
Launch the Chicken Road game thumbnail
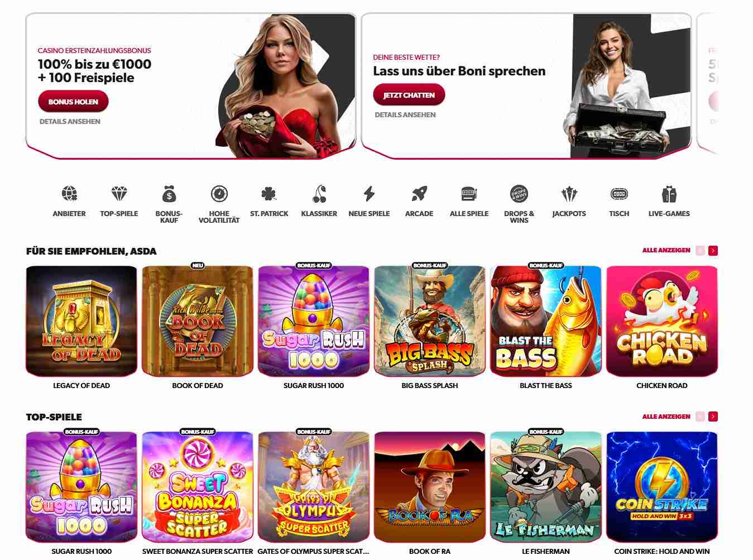click(662, 321)
